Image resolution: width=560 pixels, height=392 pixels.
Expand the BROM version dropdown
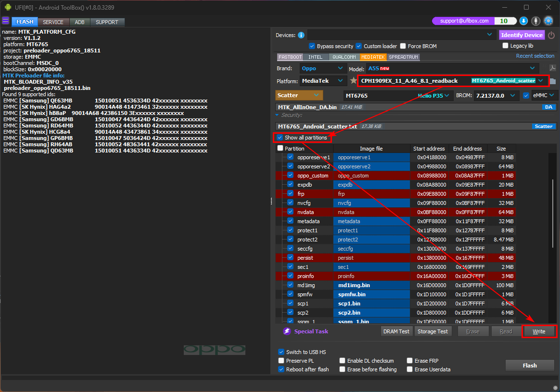tap(496, 95)
